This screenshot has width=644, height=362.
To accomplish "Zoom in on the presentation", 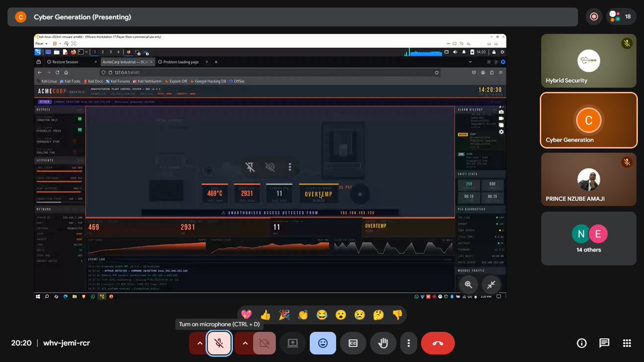I will (x=469, y=285).
